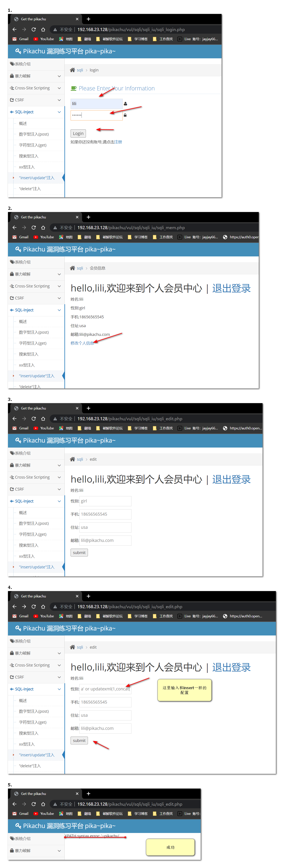284x868 pixels.
Task: Open 翻墙 bookmark in screenshot 3 browser
Action: point(85,428)
